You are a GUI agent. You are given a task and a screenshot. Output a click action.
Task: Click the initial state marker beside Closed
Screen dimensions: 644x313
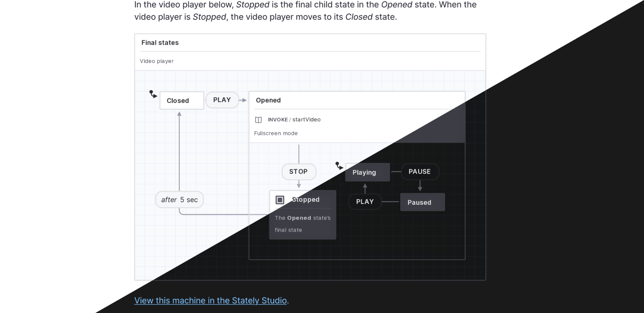pyautogui.click(x=153, y=94)
